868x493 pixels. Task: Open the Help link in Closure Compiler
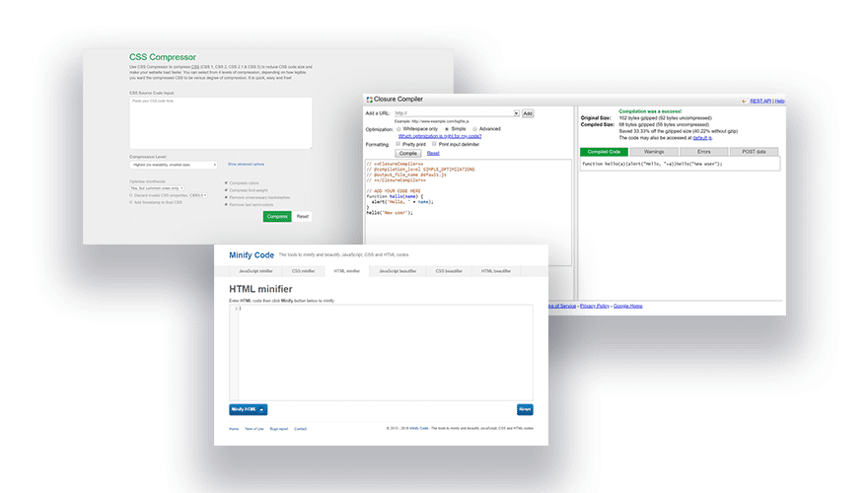point(779,102)
